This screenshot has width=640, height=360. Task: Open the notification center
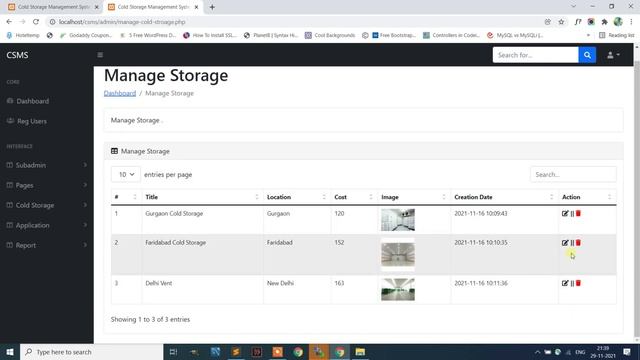pos(627,352)
